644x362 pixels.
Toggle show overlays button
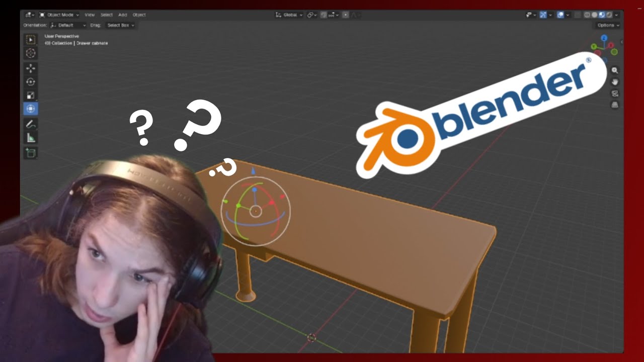(x=560, y=15)
